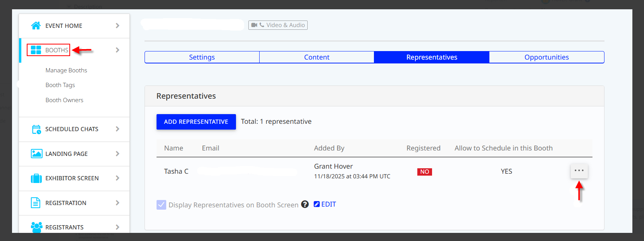Expand the Event Home chevron

pyautogui.click(x=117, y=26)
